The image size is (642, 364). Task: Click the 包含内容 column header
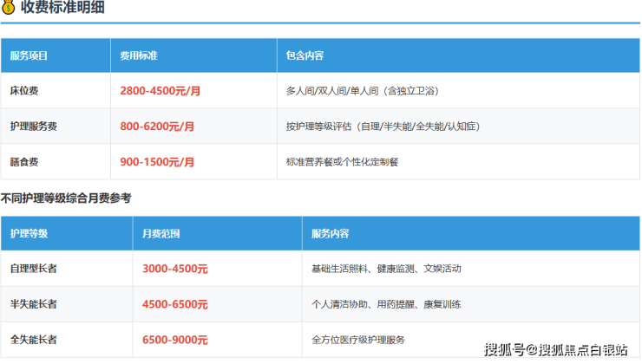(x=305, y=55)
